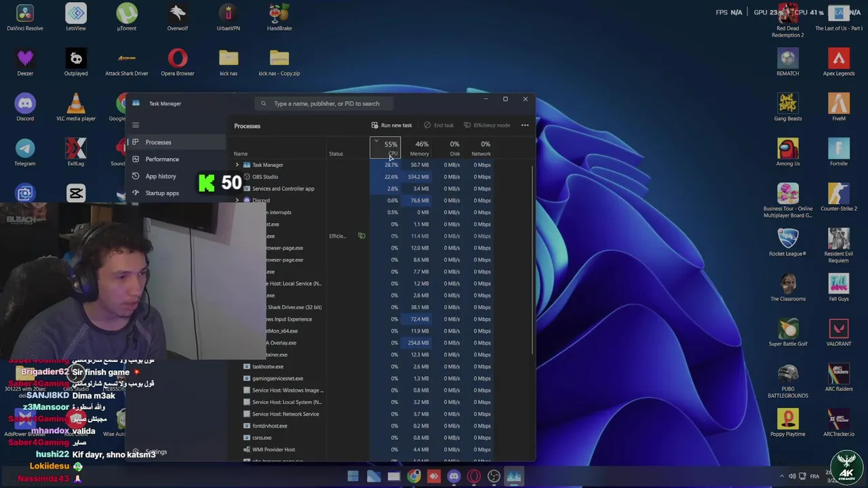Select The Classrooms desktop icon
Image resolution: width=868 pixels, height=488 pixels.
click(x=788, y=287)
